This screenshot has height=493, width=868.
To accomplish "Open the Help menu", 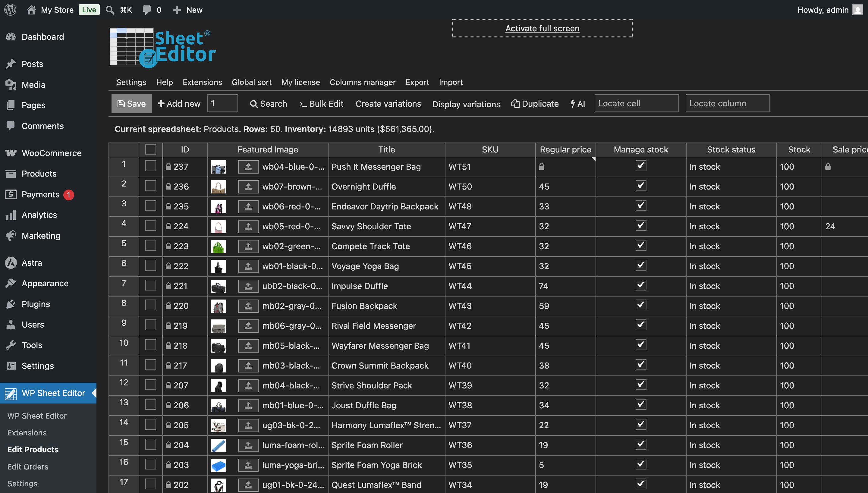I will click(x=165, y=82).
